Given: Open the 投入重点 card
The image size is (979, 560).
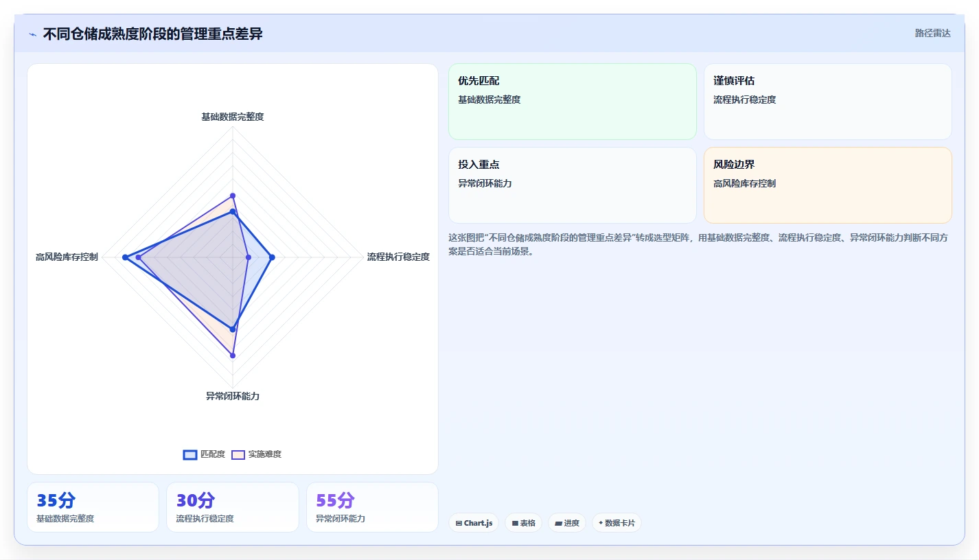Looking at the screenshot, I should pyautogui.click(x=573, y=185).
